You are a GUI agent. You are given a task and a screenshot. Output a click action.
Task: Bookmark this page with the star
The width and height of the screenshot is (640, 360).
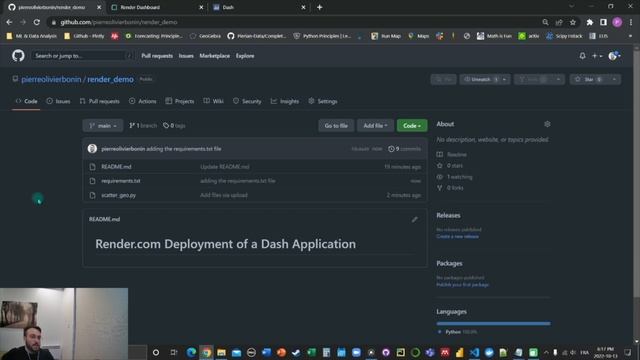pyautogui.click(x=573, y=22)
